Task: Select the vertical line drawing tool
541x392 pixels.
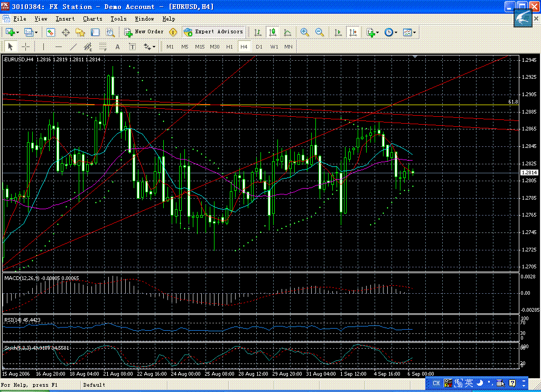Action: [x=43, y=46]
